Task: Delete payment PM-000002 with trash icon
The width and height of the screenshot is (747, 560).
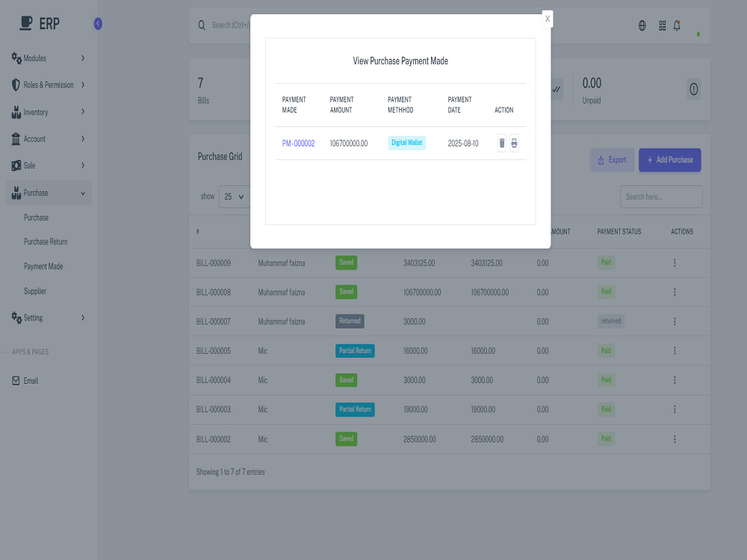Action: (502, 143)
